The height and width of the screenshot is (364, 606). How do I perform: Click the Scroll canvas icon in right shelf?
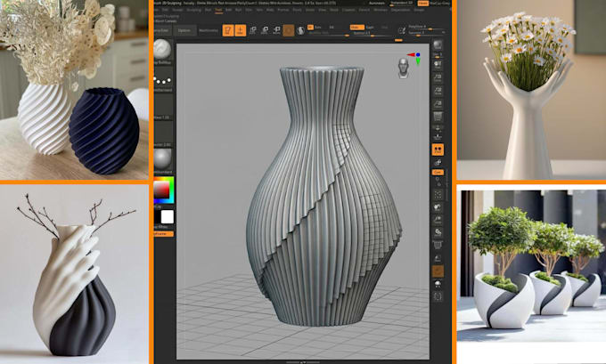click(438, 65)
